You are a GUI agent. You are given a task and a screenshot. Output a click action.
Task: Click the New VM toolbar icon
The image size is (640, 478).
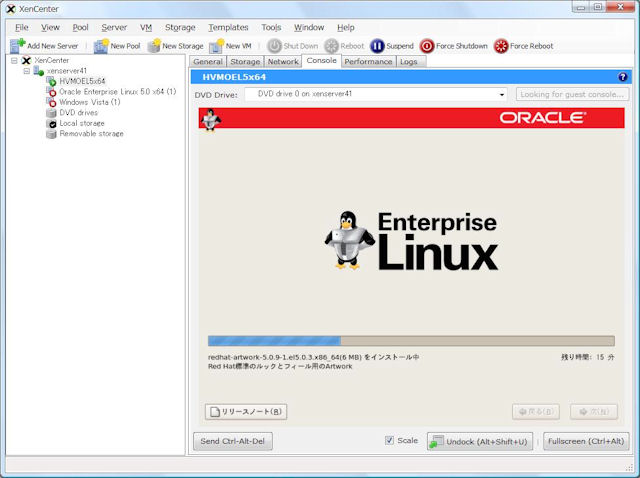(x=217, y=46)
